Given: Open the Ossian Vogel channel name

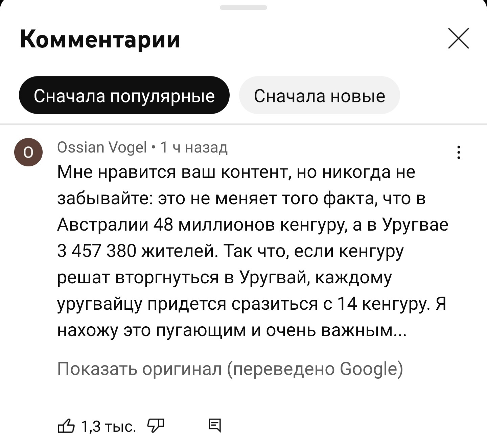Looking at the screenshot, I should (102, 147).
